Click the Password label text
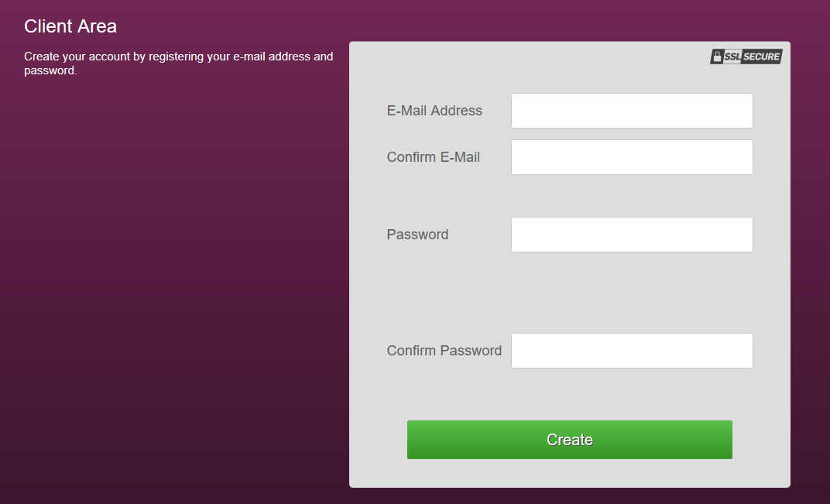Screen dimensions: 830x504 click(417, 235)
